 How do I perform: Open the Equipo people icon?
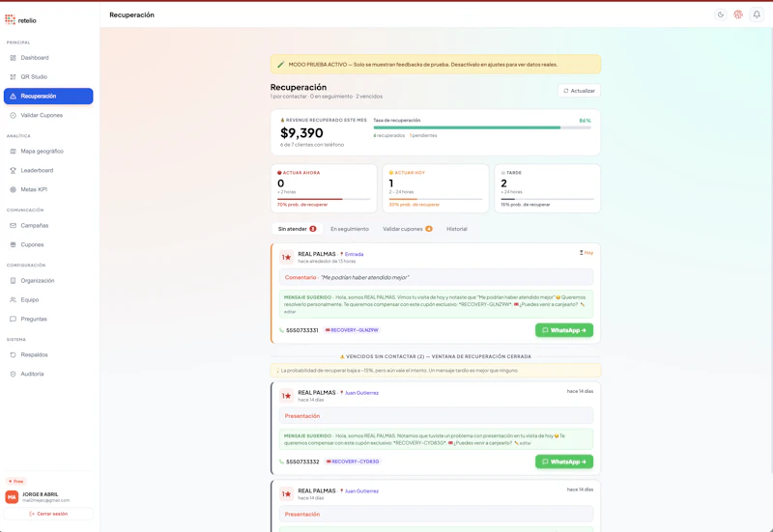coord(13,300)
